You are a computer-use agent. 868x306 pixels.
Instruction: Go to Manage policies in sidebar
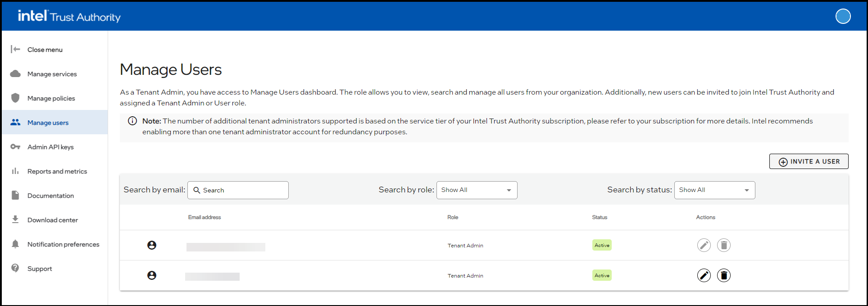tap(51, 98)
